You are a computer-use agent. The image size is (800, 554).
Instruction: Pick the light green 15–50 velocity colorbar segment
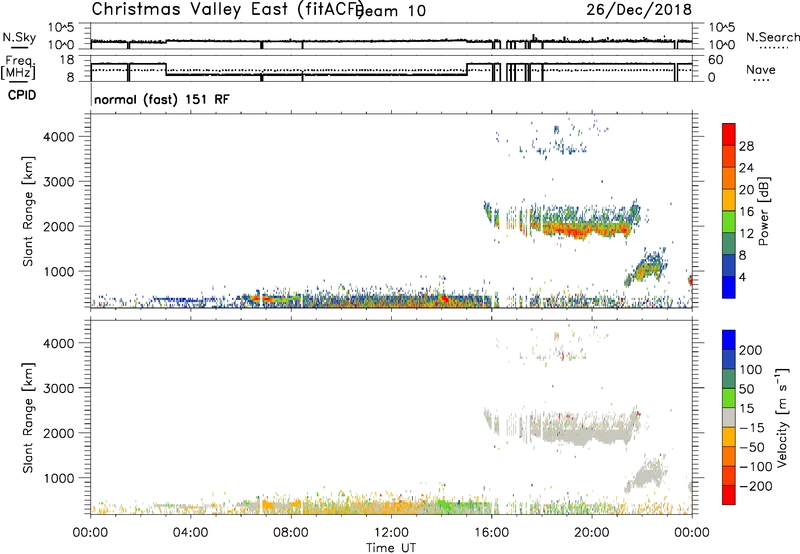click(x=729, y=398)
